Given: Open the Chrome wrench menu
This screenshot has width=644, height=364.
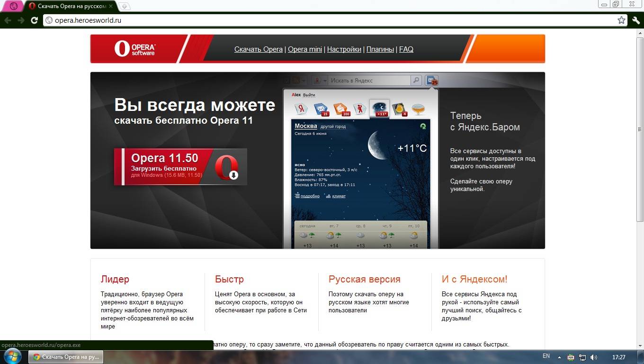Looking at the screenshot, I should [636, 20].
